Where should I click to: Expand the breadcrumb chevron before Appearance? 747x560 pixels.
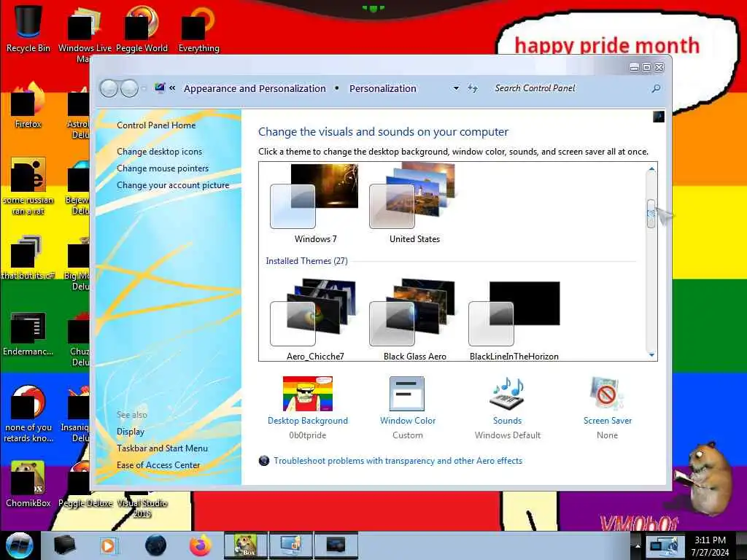(172, 88)
